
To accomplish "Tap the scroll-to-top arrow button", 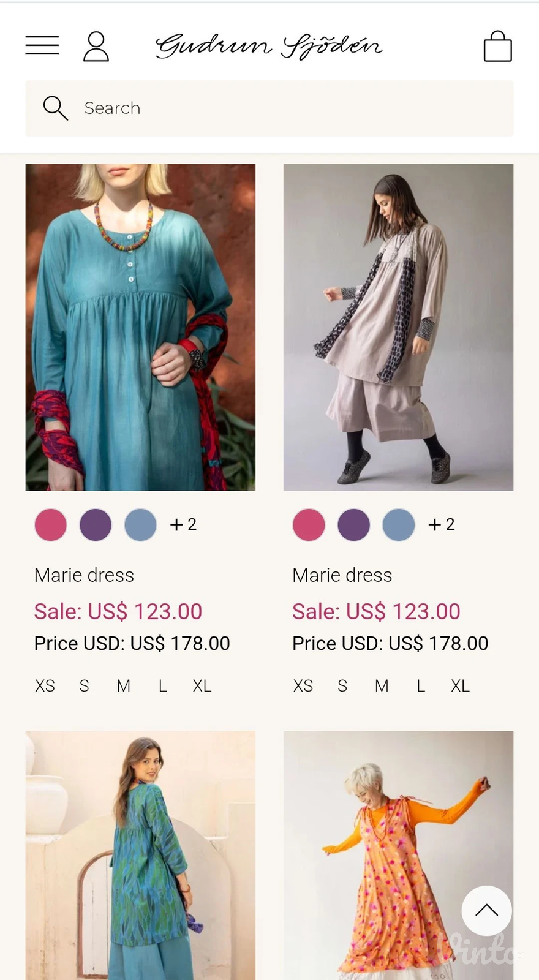I will 486,911.
